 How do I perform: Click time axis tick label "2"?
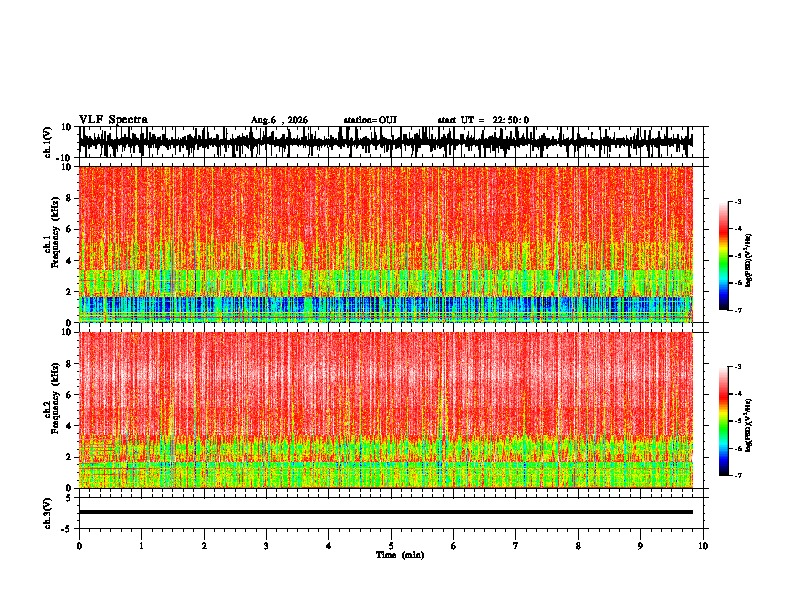pos(204,546)
